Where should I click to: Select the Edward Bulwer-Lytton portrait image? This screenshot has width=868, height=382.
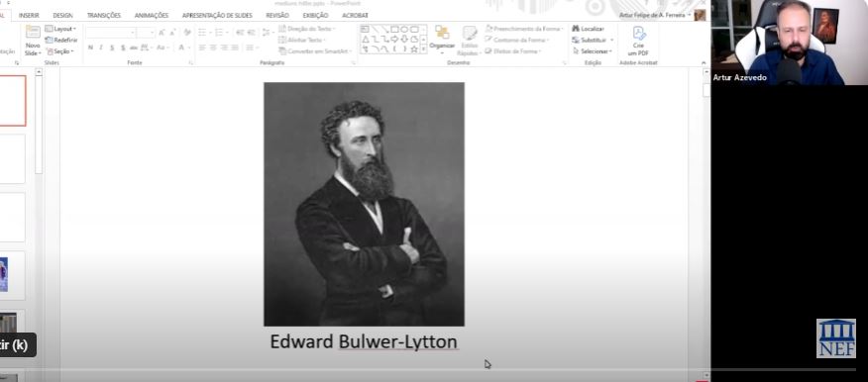click(x=364, y=204)
